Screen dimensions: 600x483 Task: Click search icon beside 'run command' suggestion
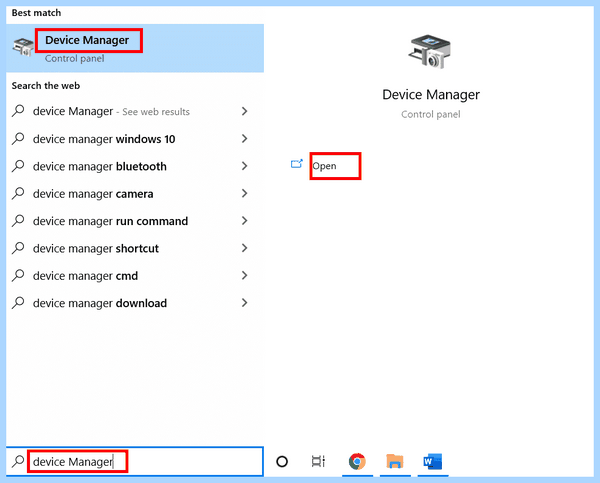click(x=18, y=221)
